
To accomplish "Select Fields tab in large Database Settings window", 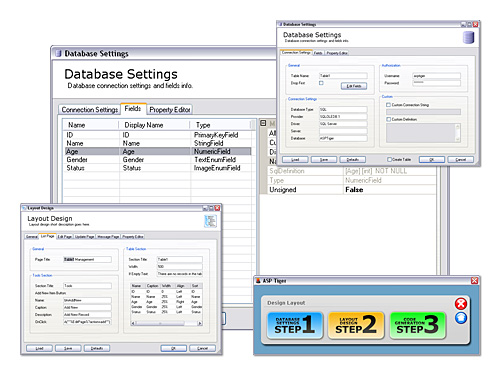I will point(133,109).
